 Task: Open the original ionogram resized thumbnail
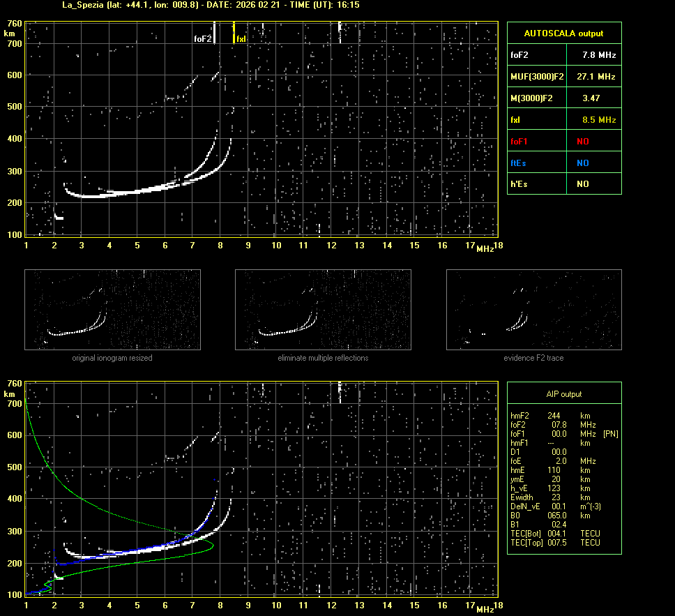pyautogui.click(x=112, y=310)
